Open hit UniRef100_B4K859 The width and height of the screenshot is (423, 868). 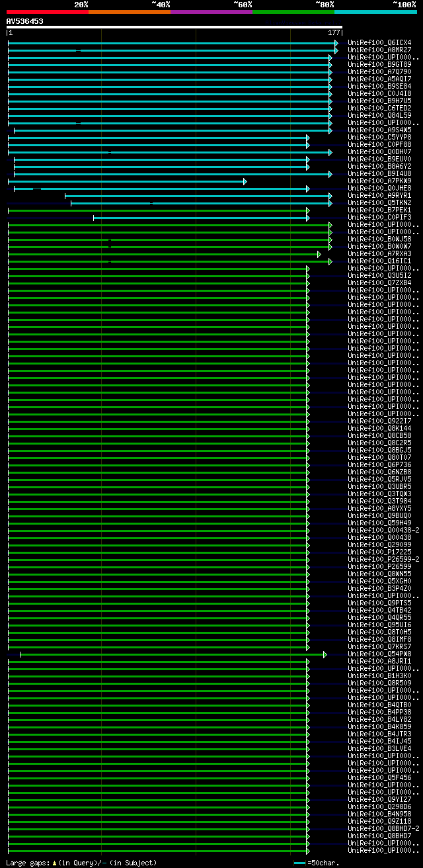pos(379,726)
